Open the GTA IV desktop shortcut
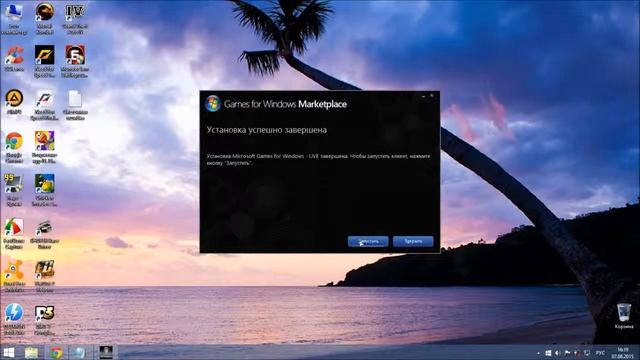Image resolution: width=640 pixels, height=360 pixels. point(75,18)
